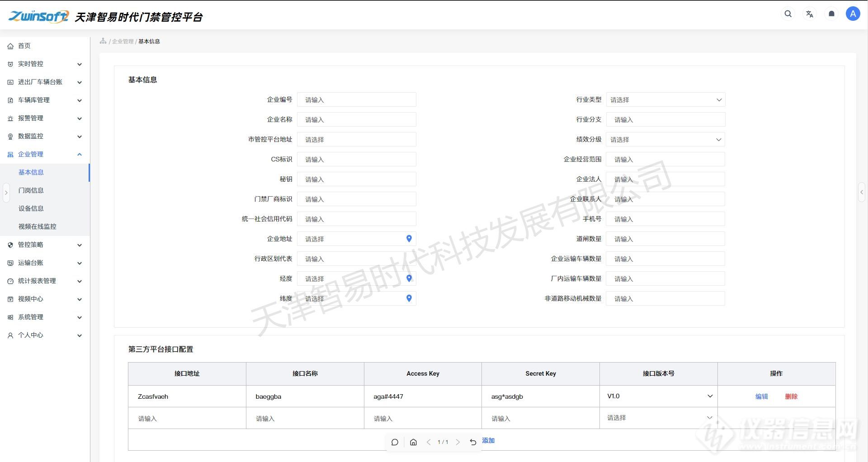Expand the 数据监控 menu
868x462 pixels.
[45, 136]
